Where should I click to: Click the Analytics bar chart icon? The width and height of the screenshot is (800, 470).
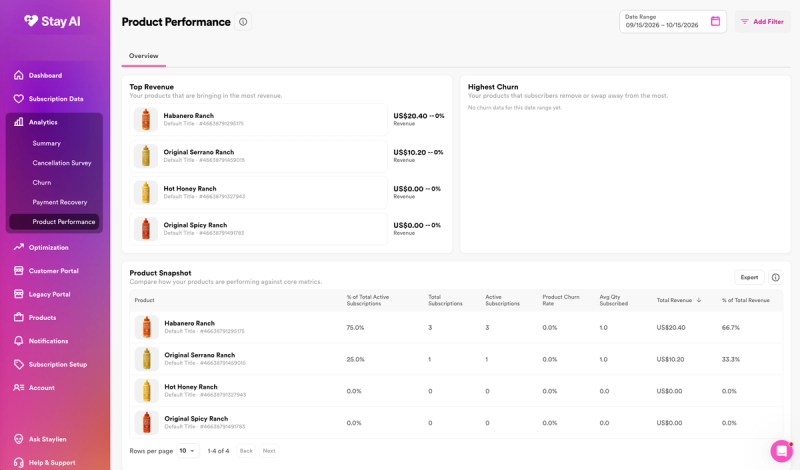point(18,122)
